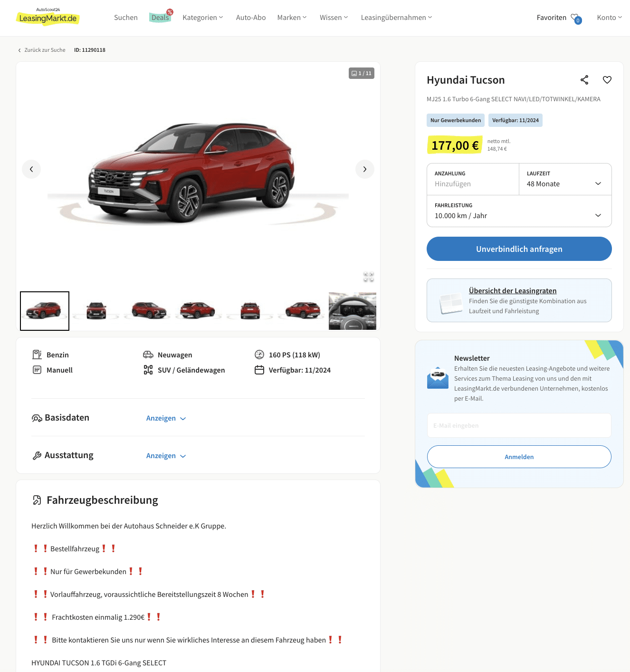The height and width of the screenshot is (672, 630).
Task: Expand Ausstattung with Anzeigen
Action: (x=166, y=456)
